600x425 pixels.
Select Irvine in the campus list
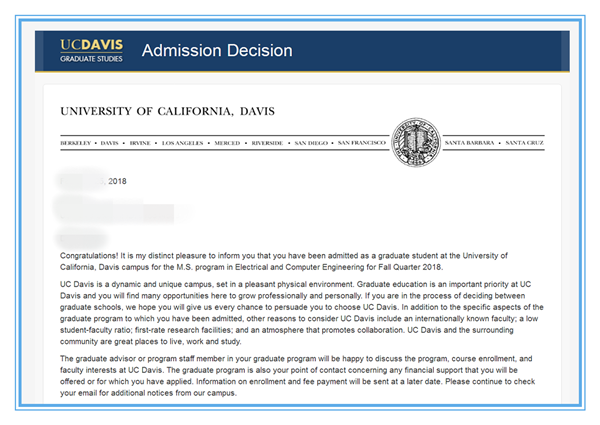(x=140, y=143)
